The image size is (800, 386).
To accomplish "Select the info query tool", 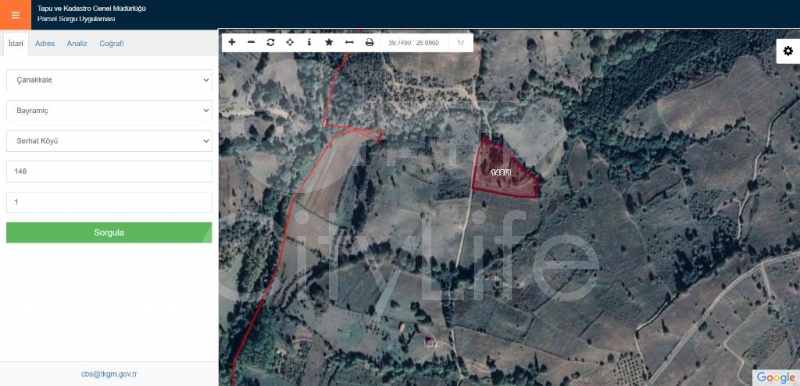I will [309, 42].
